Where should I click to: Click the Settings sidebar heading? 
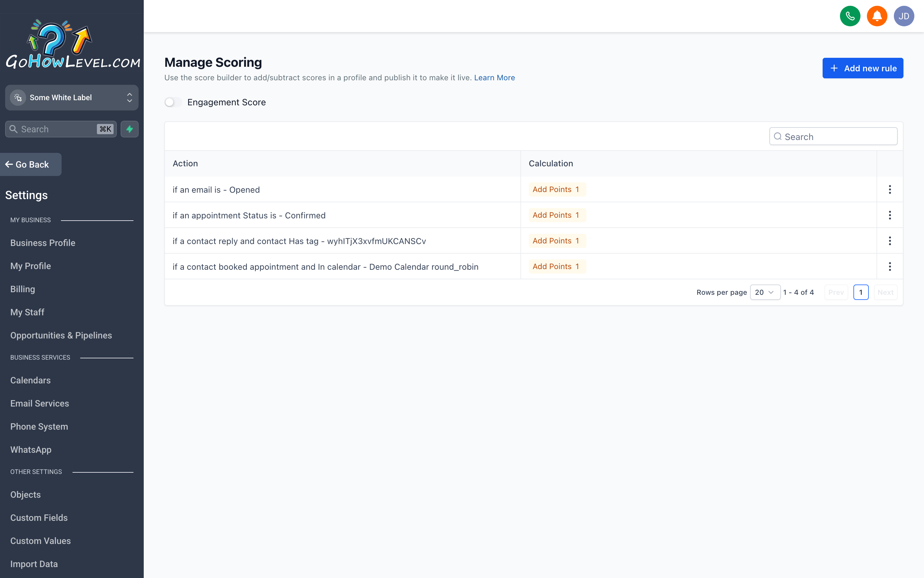point(26,195)
